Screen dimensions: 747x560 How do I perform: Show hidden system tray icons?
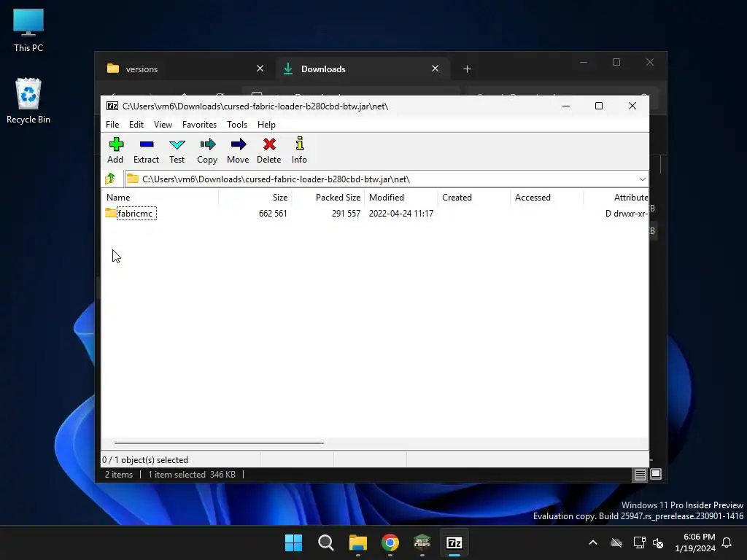click(593, 542)
